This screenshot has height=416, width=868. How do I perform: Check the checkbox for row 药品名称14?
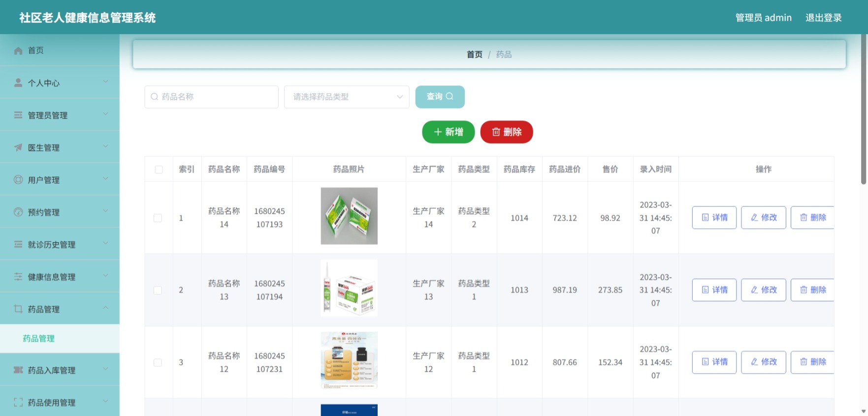[x=158, y=218]
